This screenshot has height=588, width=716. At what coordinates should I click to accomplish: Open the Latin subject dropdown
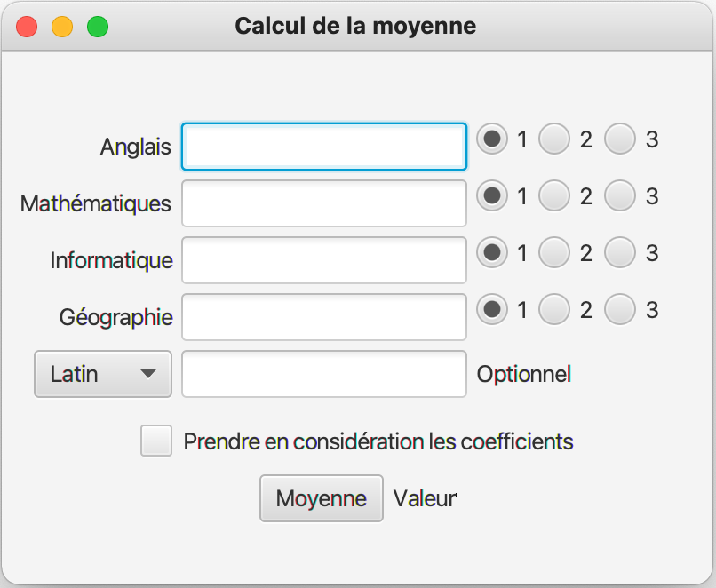[x=102, y=374]
